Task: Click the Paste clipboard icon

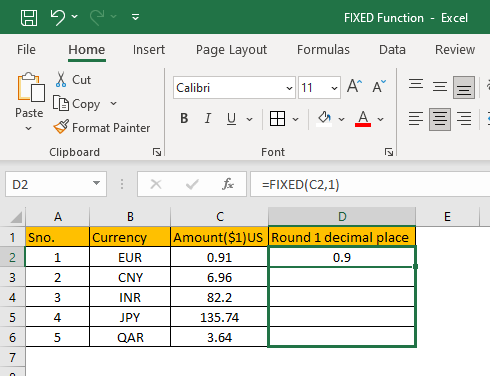Action: [31, 87]
